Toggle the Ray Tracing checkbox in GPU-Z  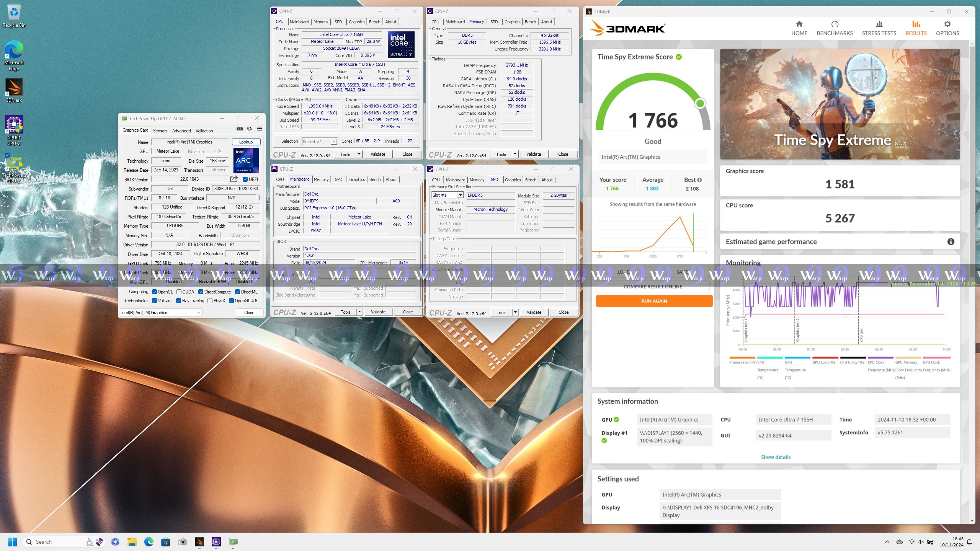tap(178, 301)
